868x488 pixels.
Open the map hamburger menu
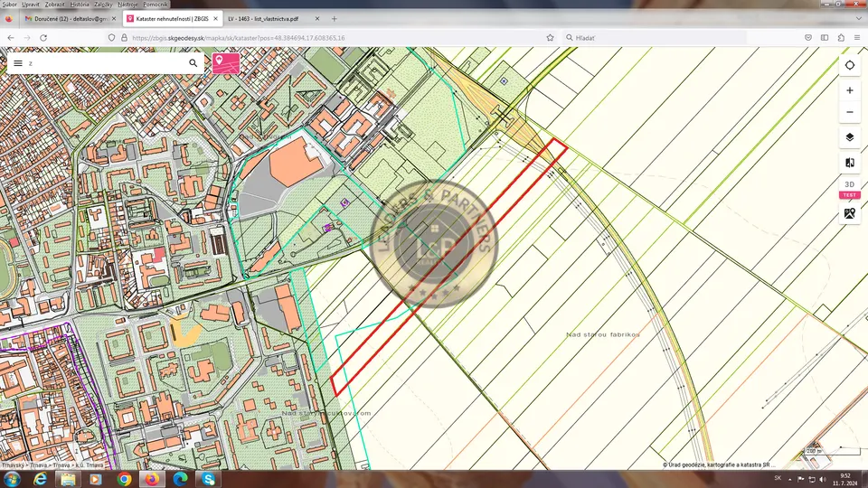[18, 63]
